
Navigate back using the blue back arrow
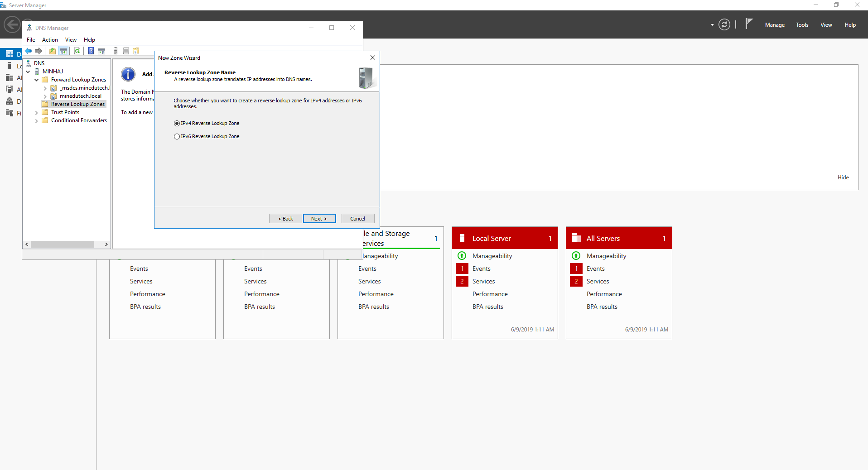click(28, 51)
